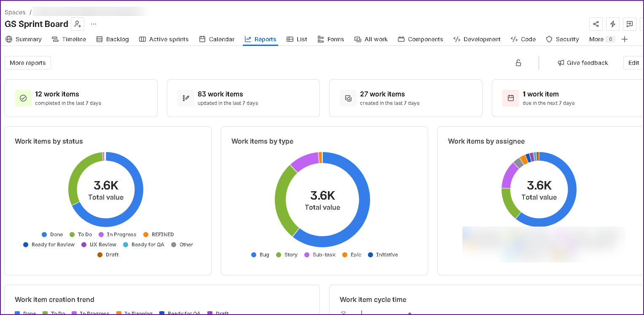Toggle the REFINED legend entry

coord(158,235)
